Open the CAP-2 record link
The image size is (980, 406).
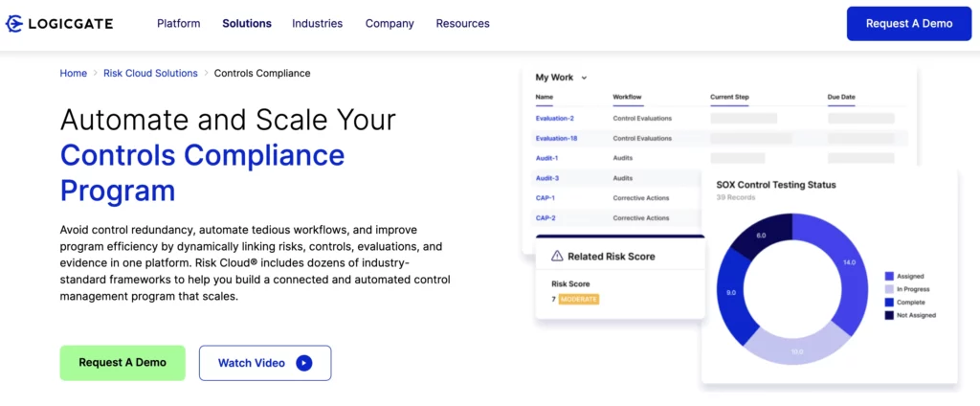[546, 218]
